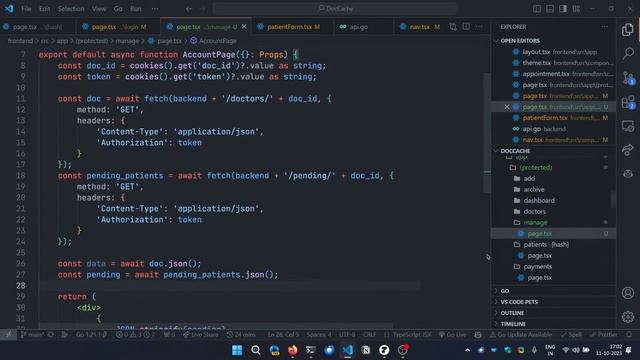Click the DocCache command center search box
Image resolution: width=640 pixels, height=360 pixels.
coord(335,9)
